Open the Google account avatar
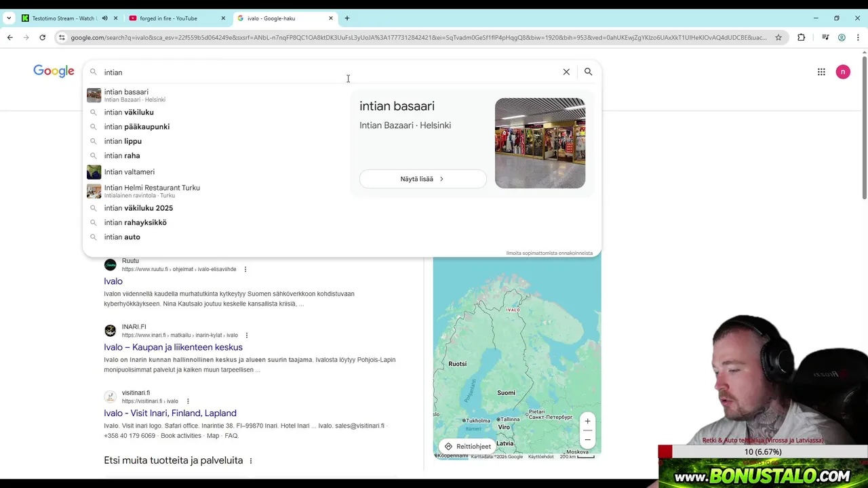Screen dimensions: 868x488 coord(843,72)
